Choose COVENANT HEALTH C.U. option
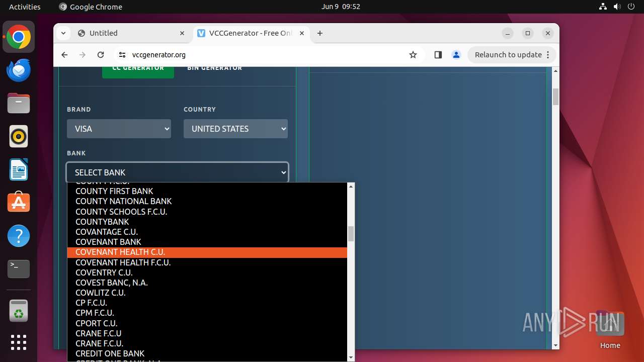Screen dimensions: 644x362 point(207,252)
